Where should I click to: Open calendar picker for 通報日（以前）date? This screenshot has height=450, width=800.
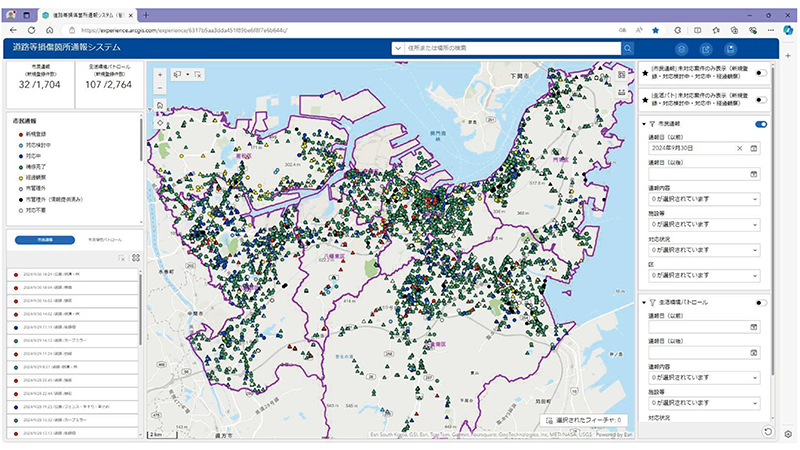753,148
